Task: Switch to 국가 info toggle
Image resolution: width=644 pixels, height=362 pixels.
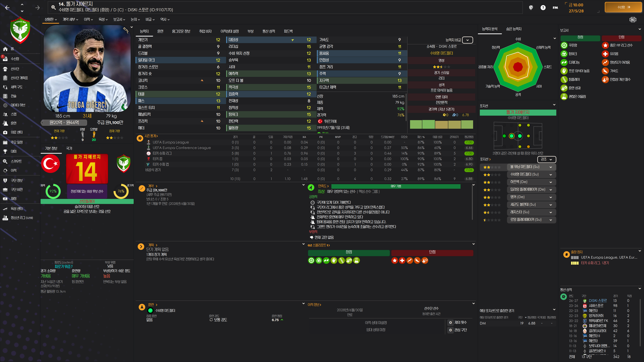Action: coord(69,148)
